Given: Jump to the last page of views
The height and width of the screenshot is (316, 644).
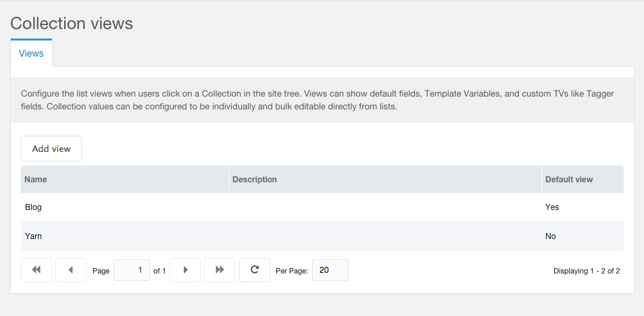Looking at the screenshot, I should point(220,270).
